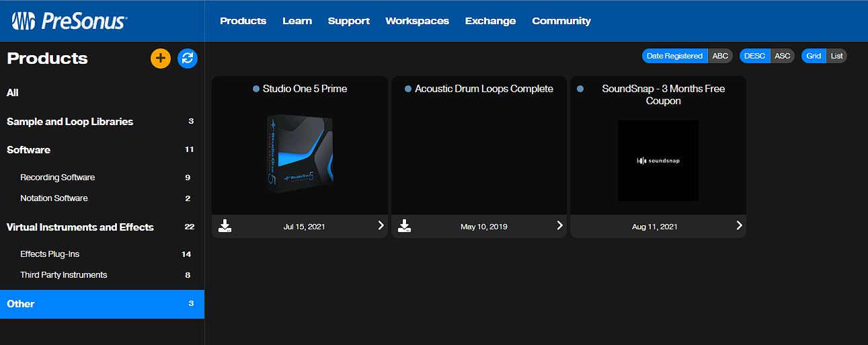Open Acoustic Drum Loops Complete details chevron
The height and width of the screenshot is (345, 868).
pos(559,226)
